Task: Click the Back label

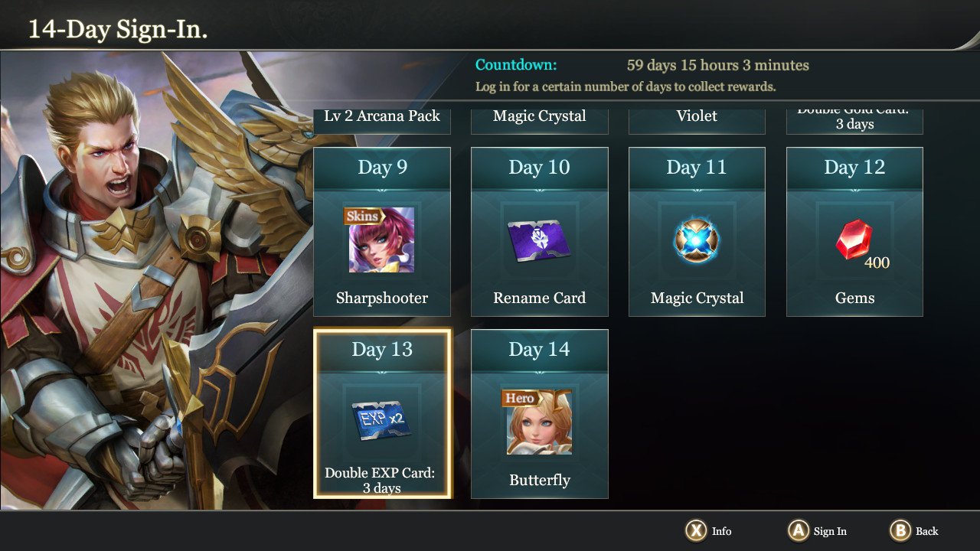Action: pyautogui.click(x=927, y=531)
